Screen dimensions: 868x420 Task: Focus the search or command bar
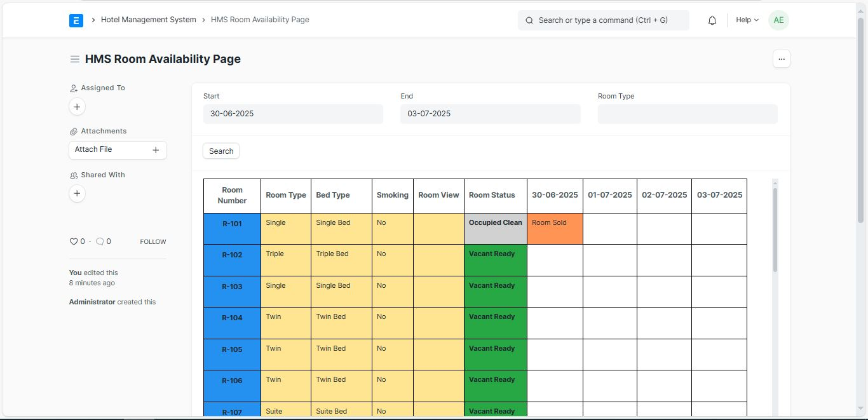pos(603,20)
